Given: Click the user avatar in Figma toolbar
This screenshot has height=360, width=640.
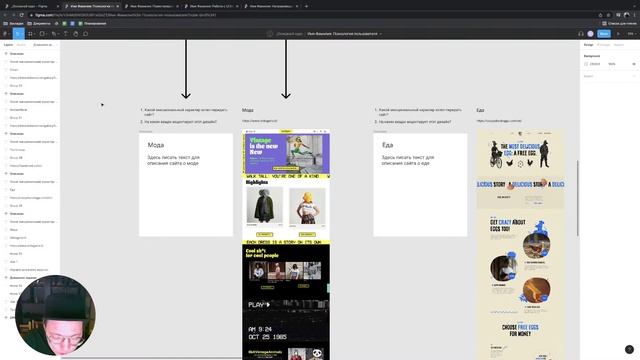Looking at the screenshot, I should pyautogui.click(x=590, y=34).
